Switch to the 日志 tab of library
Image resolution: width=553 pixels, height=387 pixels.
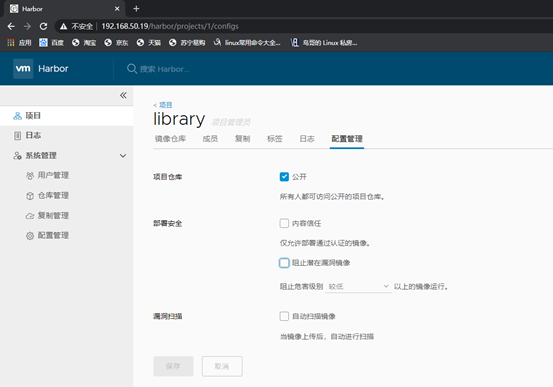(307, 139)
